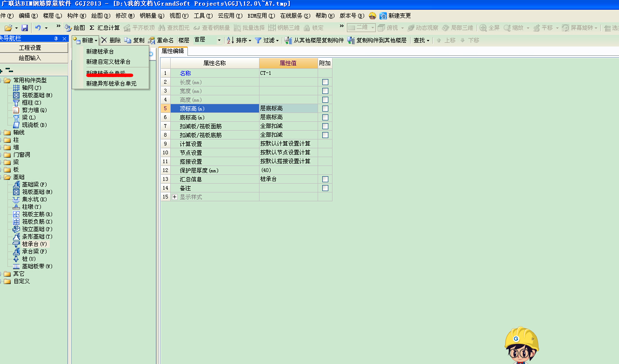This screenshot has width=619, height=364.
Task: Click the 名称 value cell CT-1
Action: [x=288, y=73]
